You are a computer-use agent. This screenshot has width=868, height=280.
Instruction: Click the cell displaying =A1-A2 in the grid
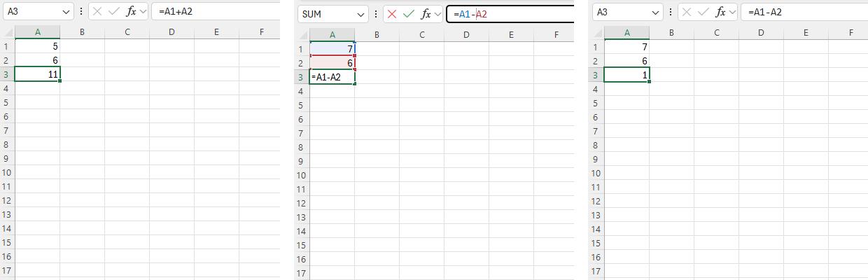pos(332,77)
